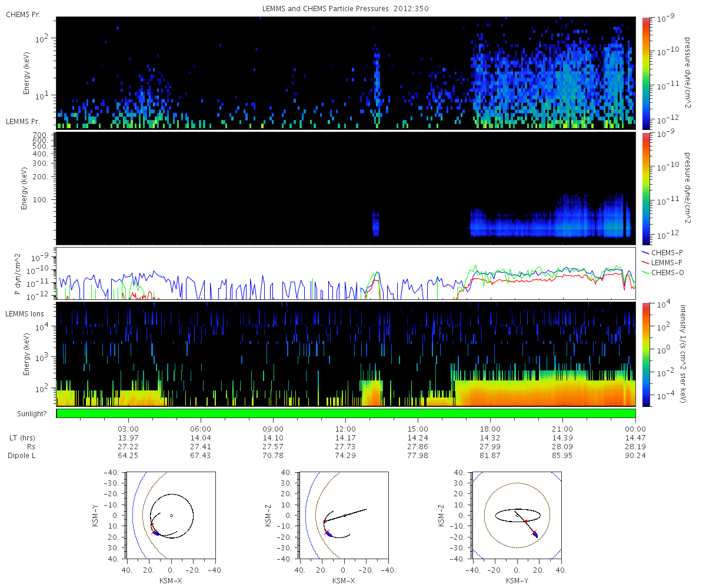Open the KSM-Y versus KSM-Z orbit plot
Image resolution: width=706 pixels, height=588 pixels.
517,515
